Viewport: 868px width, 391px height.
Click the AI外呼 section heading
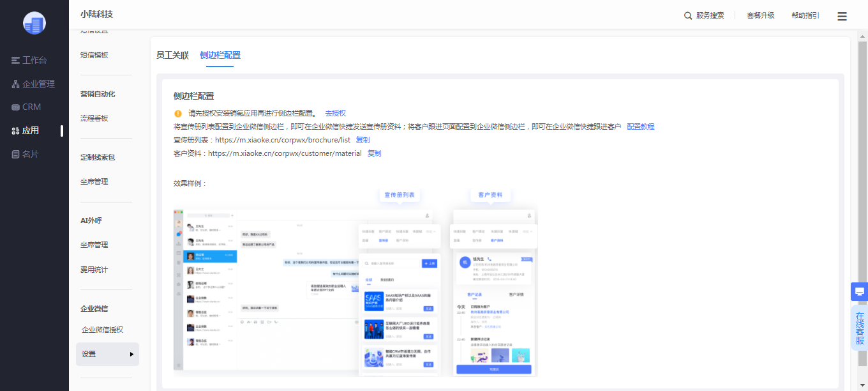pos(91,220)
